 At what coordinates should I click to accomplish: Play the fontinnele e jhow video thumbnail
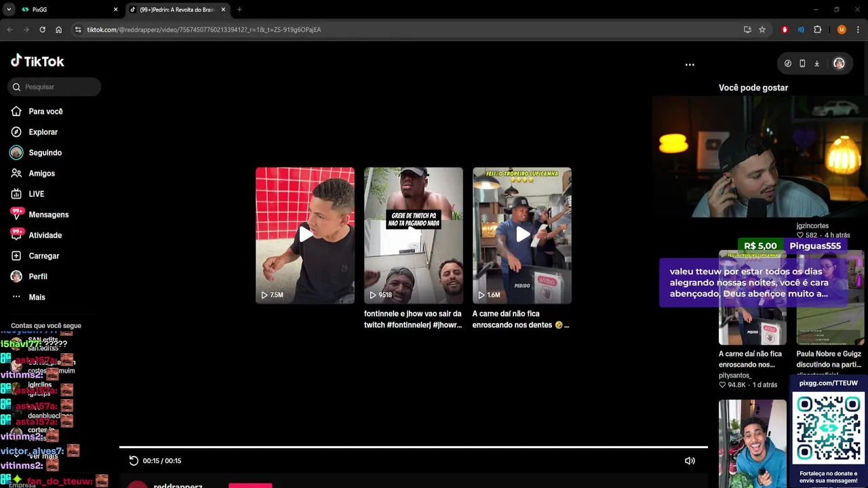[x=414, y=235]
